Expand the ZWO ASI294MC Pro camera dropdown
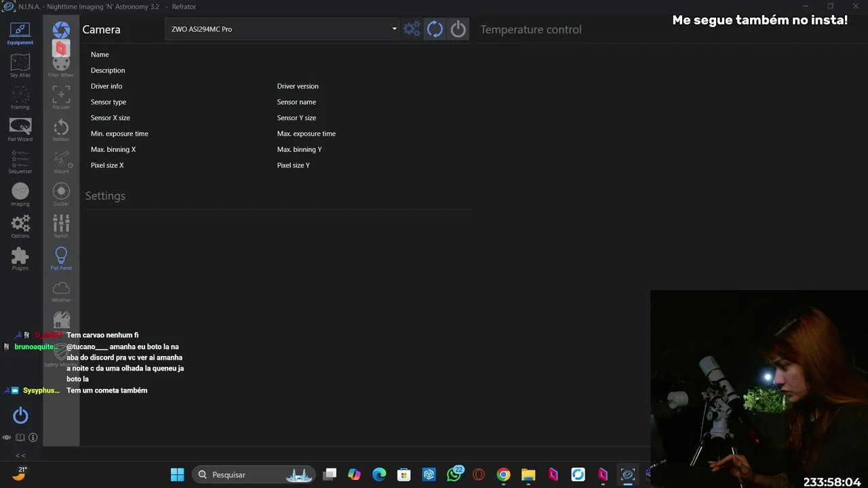868x488 pixels. 282,29
